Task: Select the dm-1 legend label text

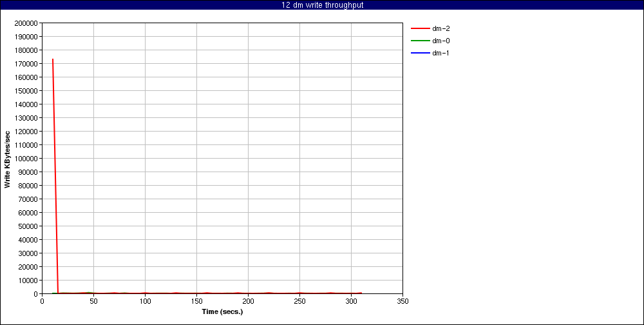Action: pos(440,53)
